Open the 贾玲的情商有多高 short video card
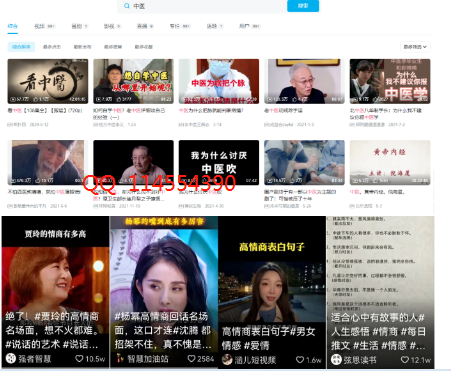This screenshot has height=371, width=451. (x=55, y=292)
